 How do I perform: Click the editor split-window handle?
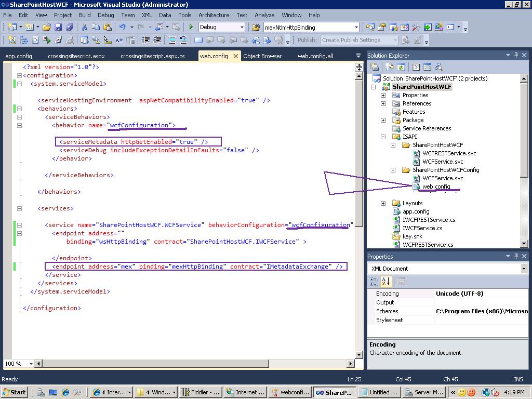(359, 67)
